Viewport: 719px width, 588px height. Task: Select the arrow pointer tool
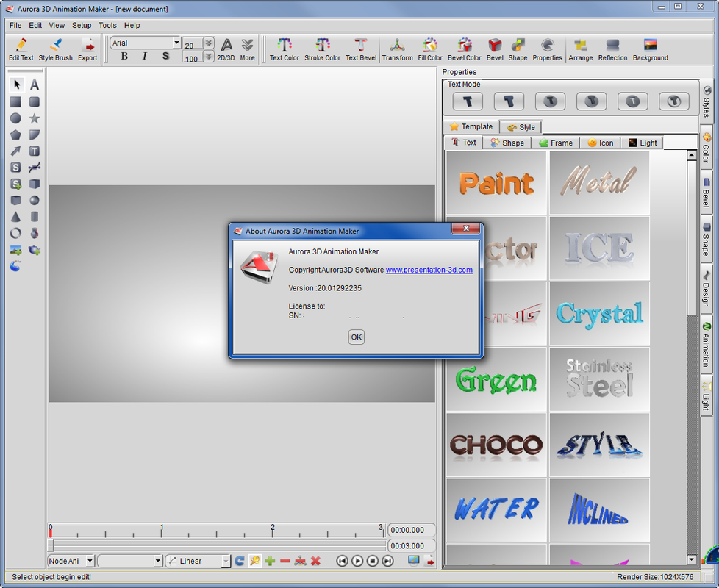coord(17,85)
